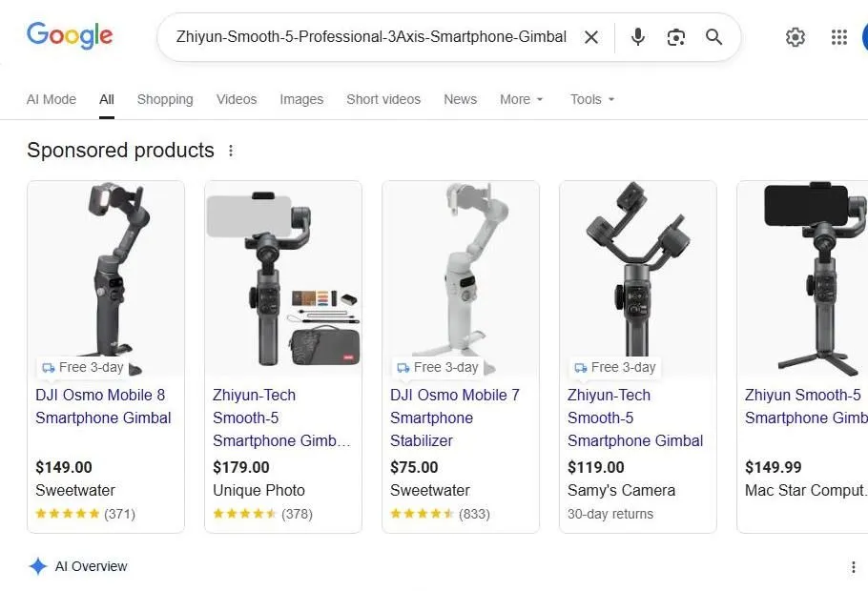This screenshot has height=591, width=868.
Task: Click the AI Overview sparkle icon
Action: click(37, 565)
